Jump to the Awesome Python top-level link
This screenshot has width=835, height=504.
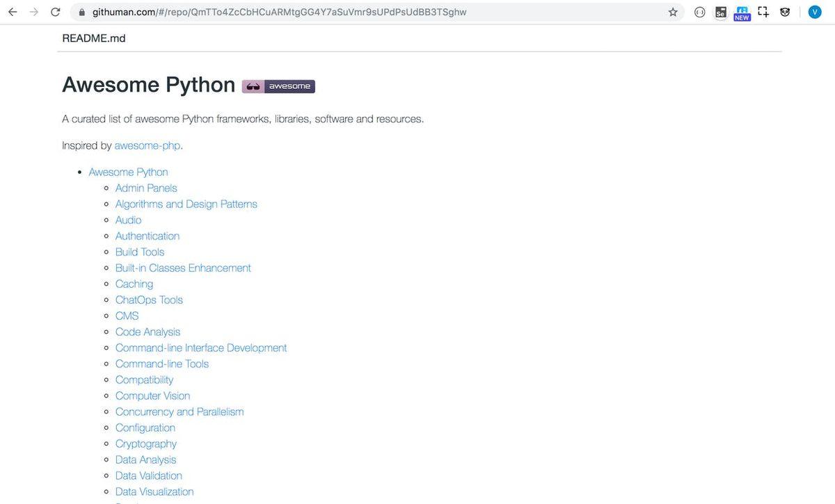click(128, 172)
